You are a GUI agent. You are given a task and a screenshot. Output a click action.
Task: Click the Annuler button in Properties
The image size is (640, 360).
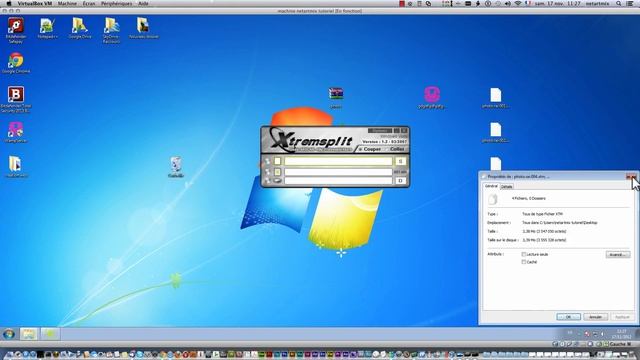595,317
